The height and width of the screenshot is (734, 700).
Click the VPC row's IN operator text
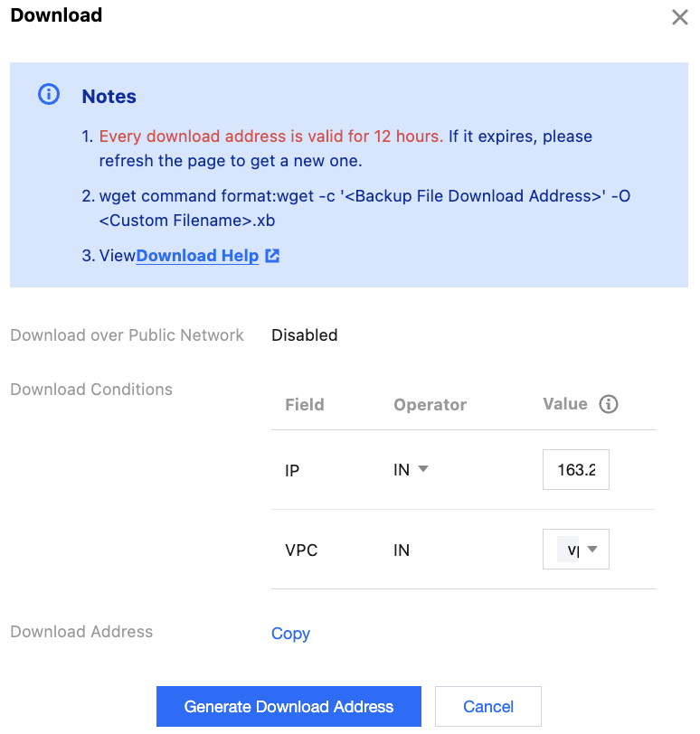click(402, 550)
